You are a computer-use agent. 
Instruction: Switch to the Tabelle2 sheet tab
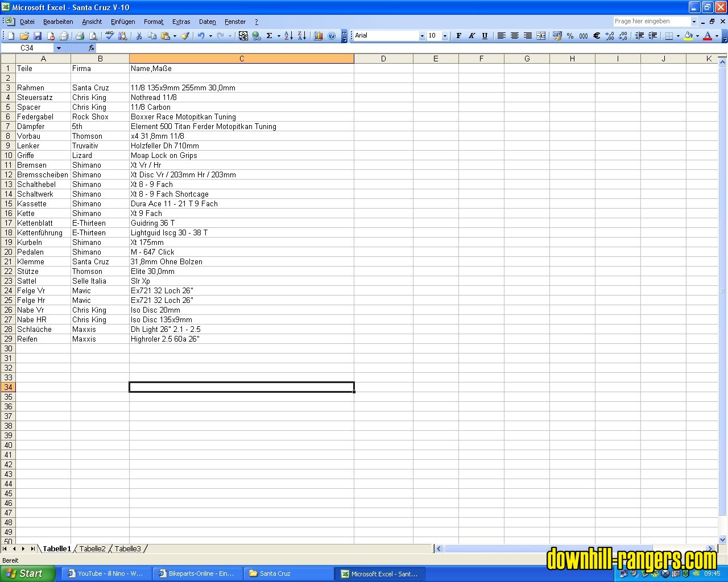tap(92, 549)
